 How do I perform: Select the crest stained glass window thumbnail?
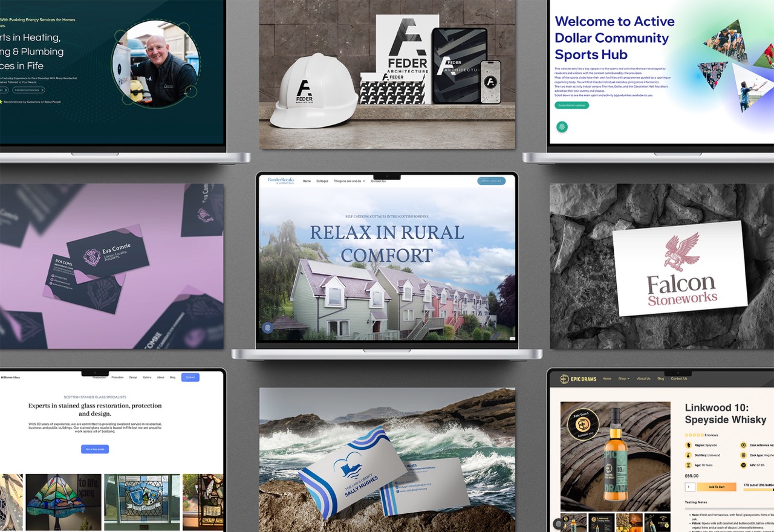pyautogui.click(x=142, y=502)
